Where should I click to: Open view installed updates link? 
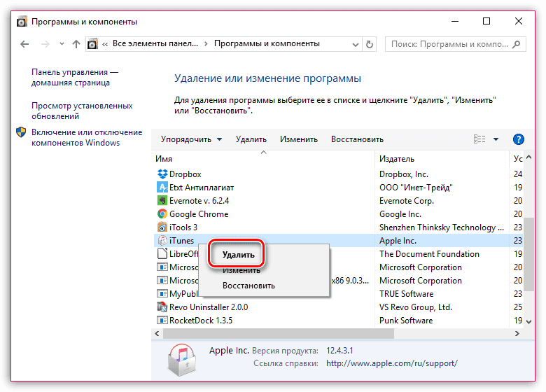click(82, 111)
